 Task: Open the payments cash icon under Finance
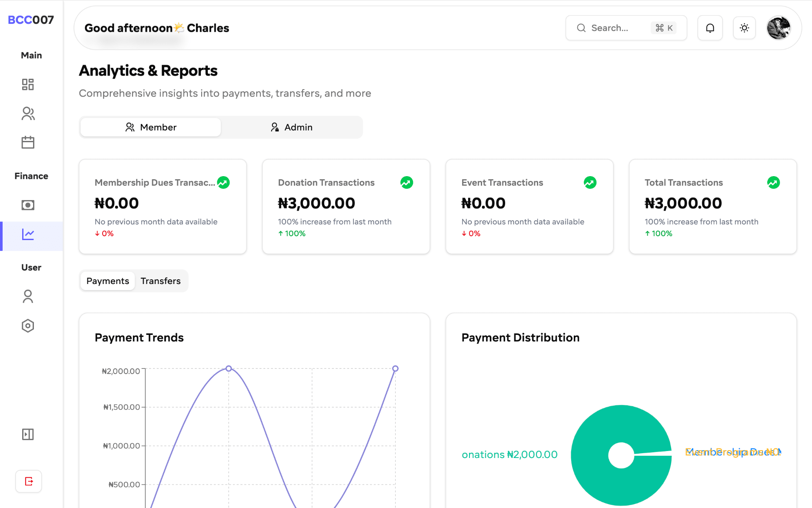[28, 205]
